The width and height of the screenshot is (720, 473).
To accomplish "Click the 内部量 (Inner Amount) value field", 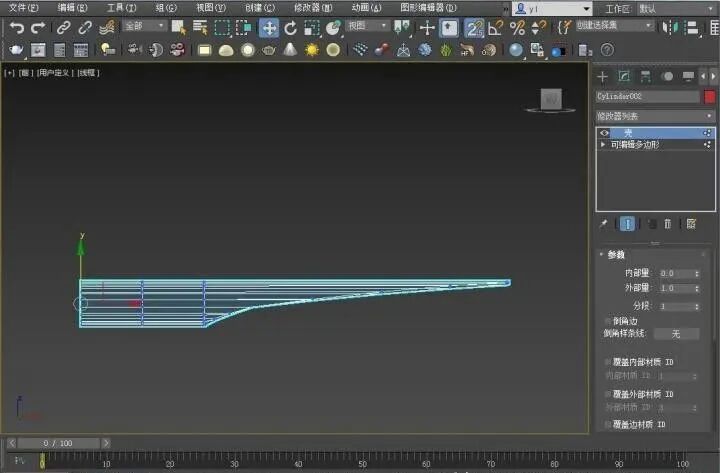I will tap(675, 273).
